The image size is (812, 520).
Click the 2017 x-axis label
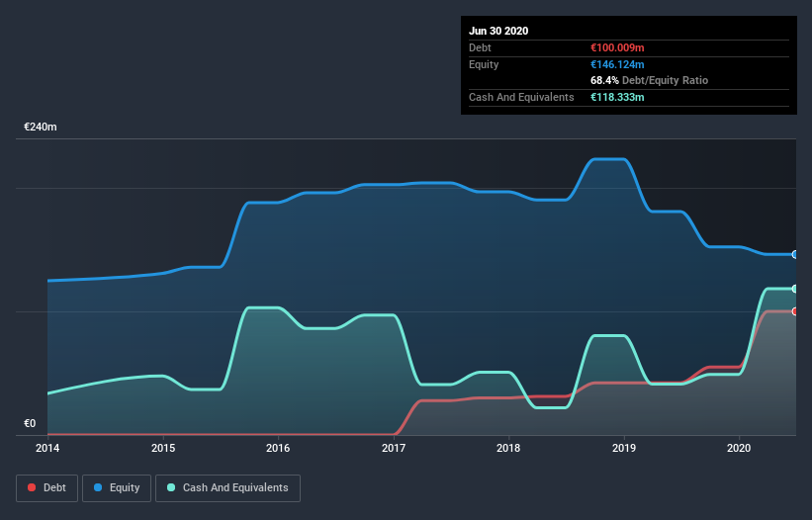(394, 448)
